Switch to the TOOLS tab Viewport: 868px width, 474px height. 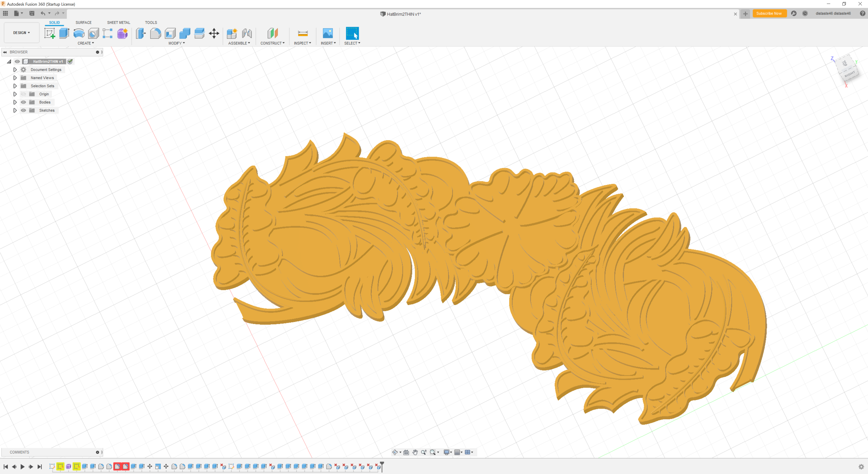pos(151,23)
